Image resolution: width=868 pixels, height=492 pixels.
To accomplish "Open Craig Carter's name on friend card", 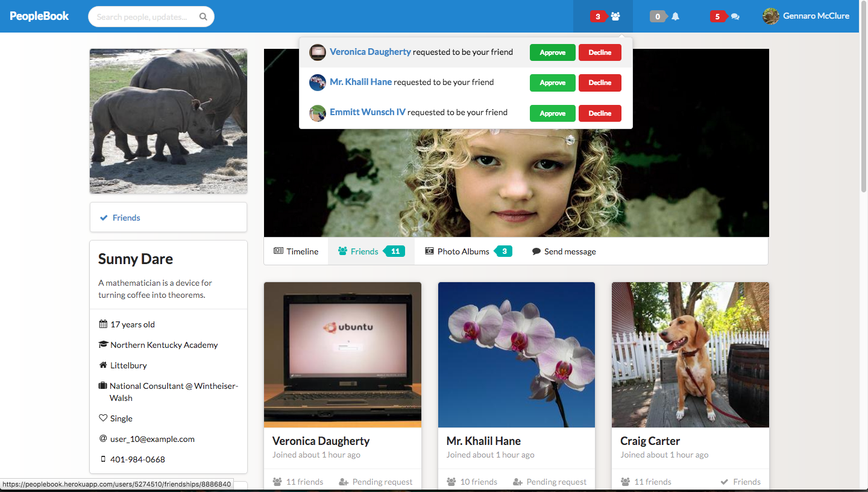I will [x=650, y=441].
